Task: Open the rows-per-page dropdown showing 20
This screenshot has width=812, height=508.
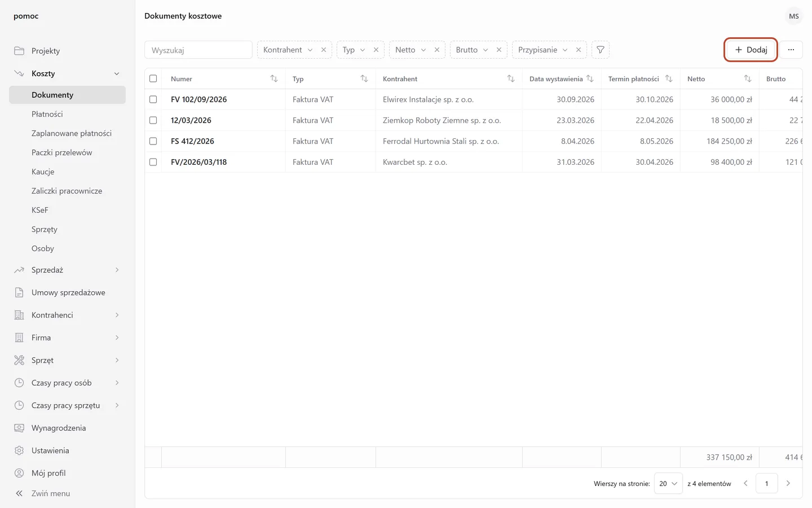Action: pyautogui.click(x=668, y=484)
